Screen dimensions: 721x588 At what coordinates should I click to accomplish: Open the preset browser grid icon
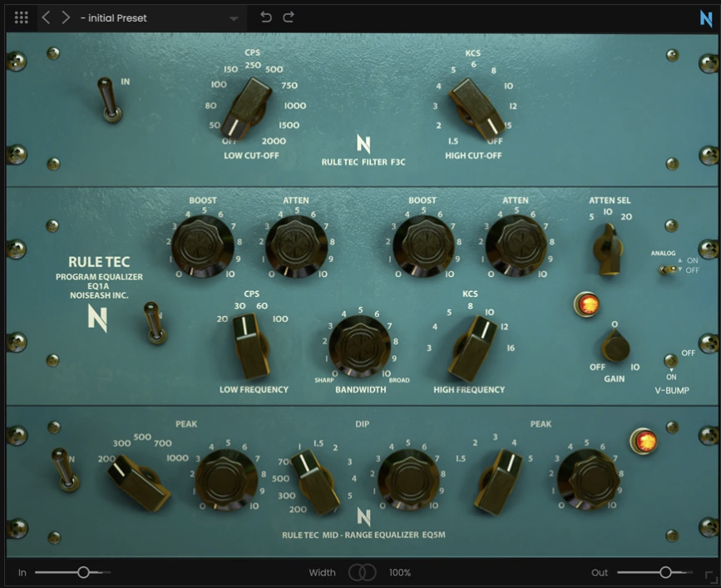tap(21, 17)
